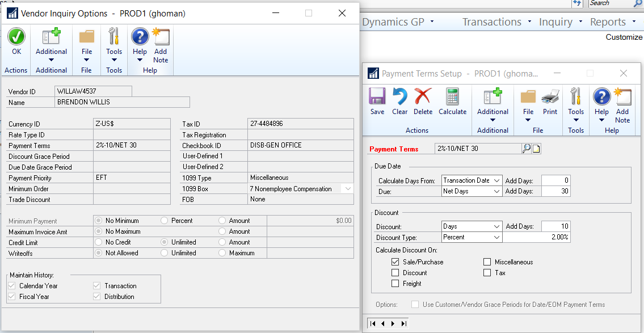The height and width of the screenshot is (333, 644).
Task: Toggle the Sale/Purchase checkbox
Action: coord(395,262)
